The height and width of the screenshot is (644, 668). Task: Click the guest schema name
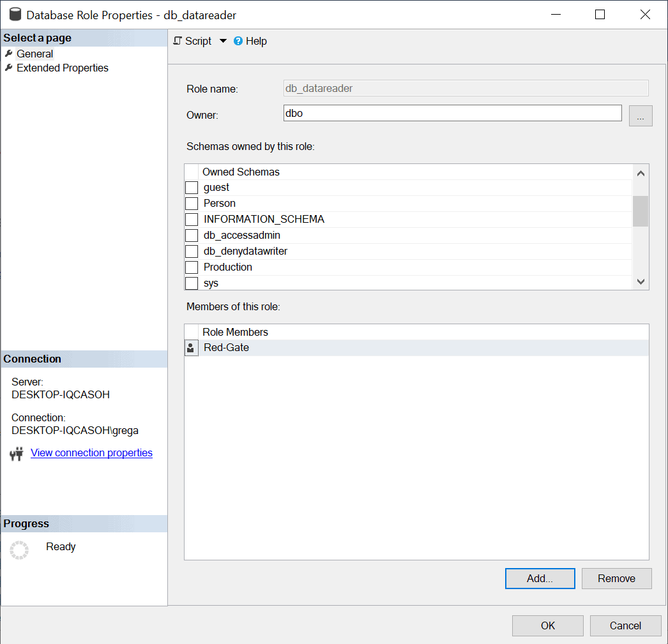pos(216,187)
